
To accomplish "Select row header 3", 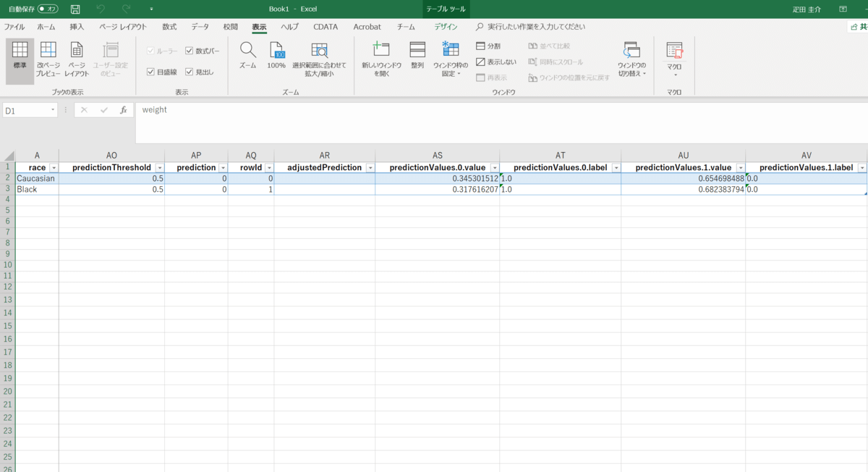I will (x=7, y=189).
